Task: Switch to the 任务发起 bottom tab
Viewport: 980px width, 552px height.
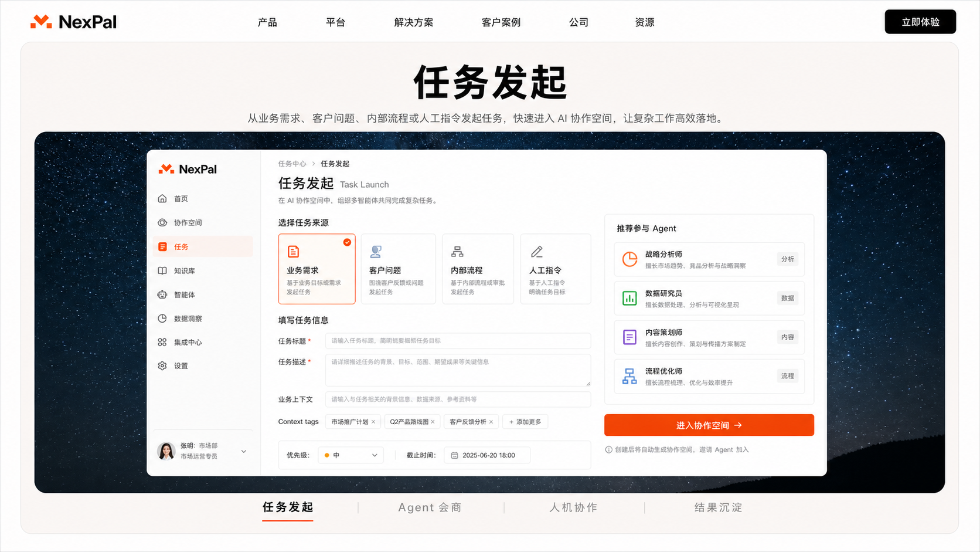Action: pos(288,507)
